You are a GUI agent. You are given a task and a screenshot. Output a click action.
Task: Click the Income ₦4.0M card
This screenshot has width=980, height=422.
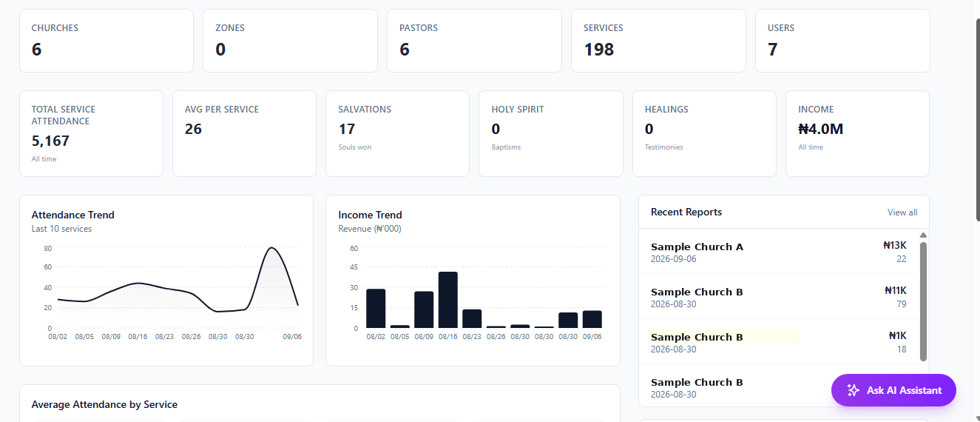(857, 133)
